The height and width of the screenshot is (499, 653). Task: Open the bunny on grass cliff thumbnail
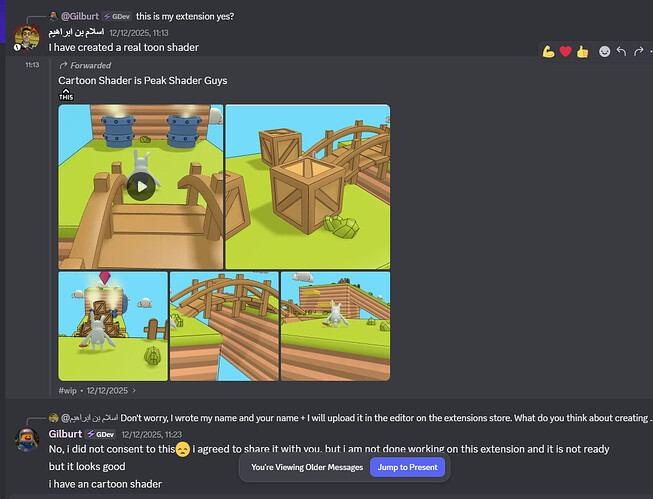pos(335,326)
